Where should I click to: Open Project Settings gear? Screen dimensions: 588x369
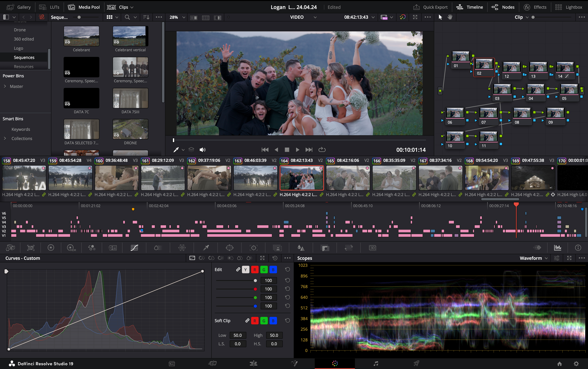(x=576, y=364)
